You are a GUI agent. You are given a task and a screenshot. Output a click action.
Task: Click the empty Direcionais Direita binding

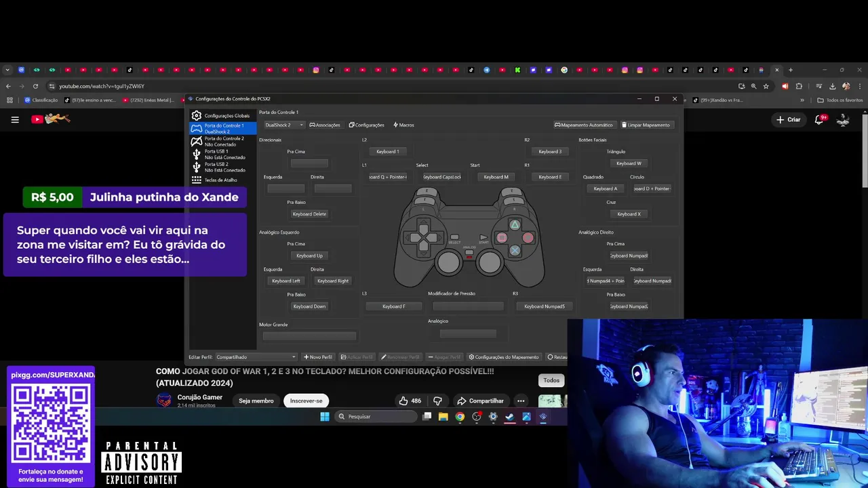[333, 188]
